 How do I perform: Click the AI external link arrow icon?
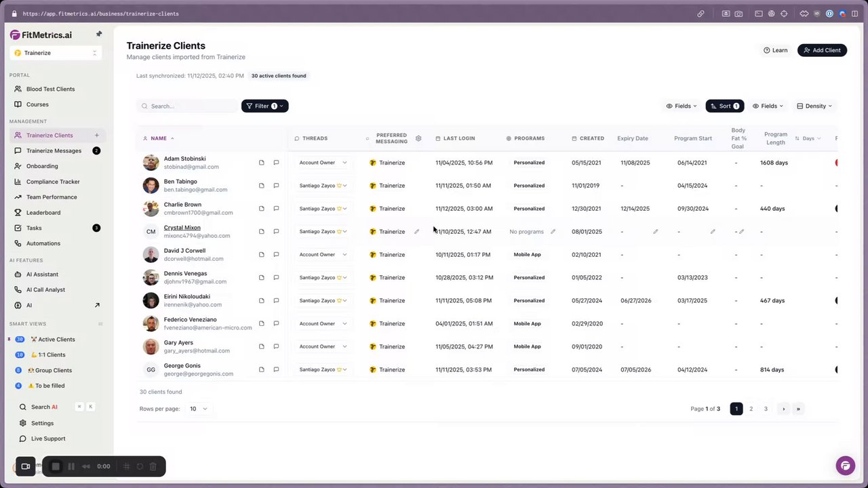point(96,305)
